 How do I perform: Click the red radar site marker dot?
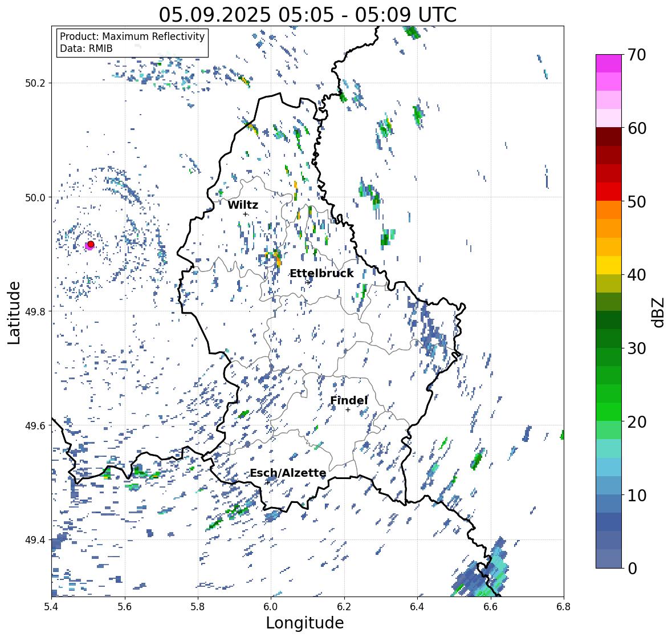(91, 244)
